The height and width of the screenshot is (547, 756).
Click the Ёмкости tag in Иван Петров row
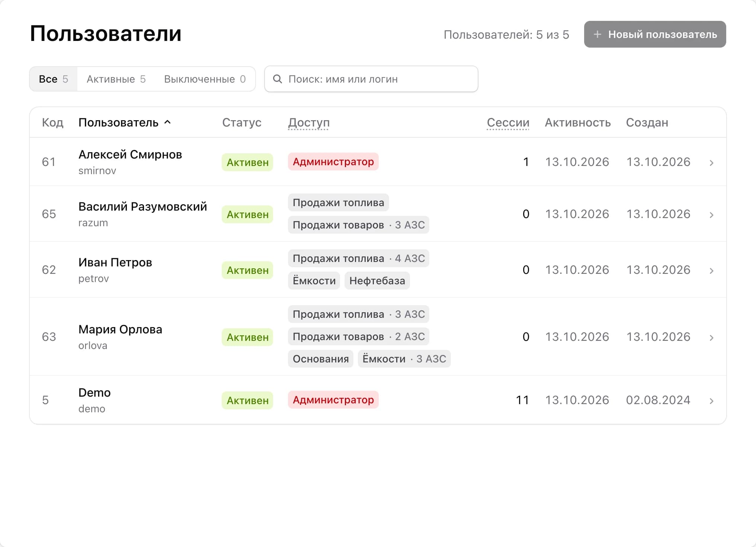(314, 281)
